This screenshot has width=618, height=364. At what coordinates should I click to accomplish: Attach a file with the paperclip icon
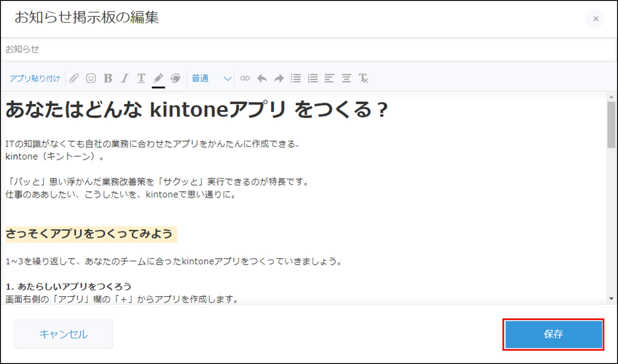tap(74, 79)
